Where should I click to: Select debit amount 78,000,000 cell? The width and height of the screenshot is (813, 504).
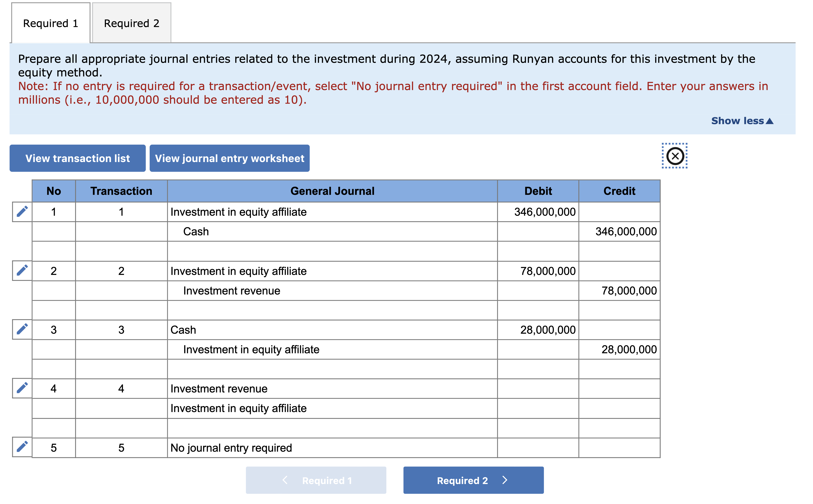click(538, 271)
